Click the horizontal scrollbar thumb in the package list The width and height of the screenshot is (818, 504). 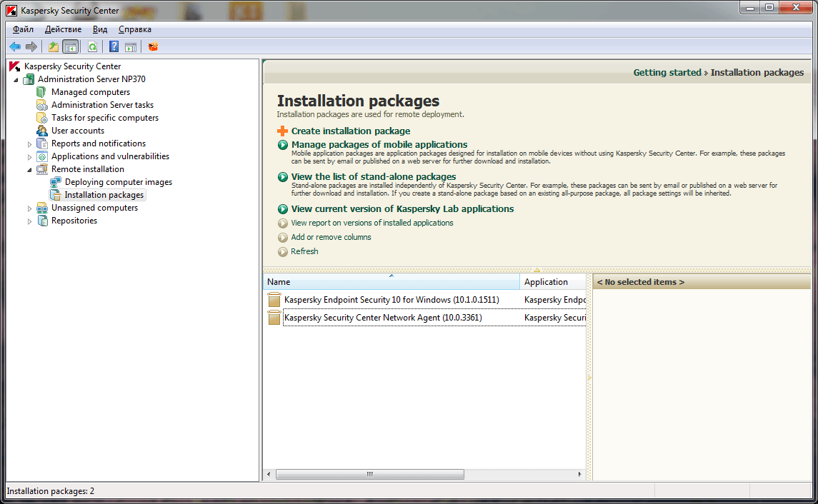tap(370, 474)
